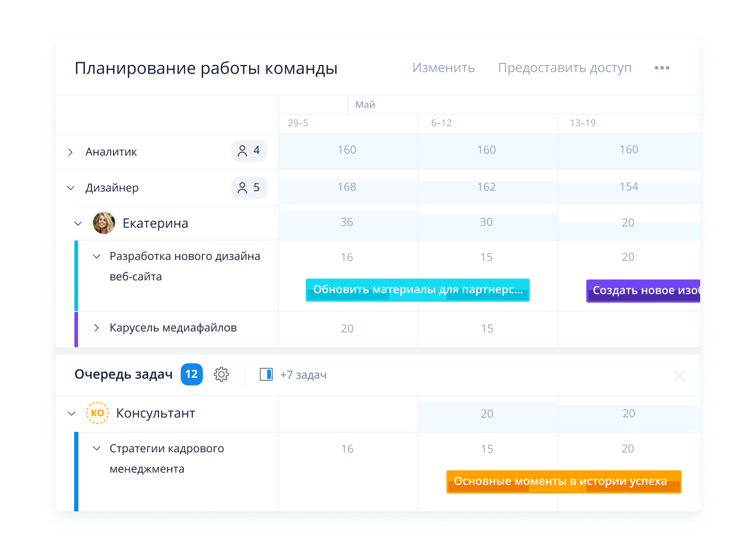Viewport: 756px width, 550px height.
Task: Click the Изменить button
Action: point(444,68)
